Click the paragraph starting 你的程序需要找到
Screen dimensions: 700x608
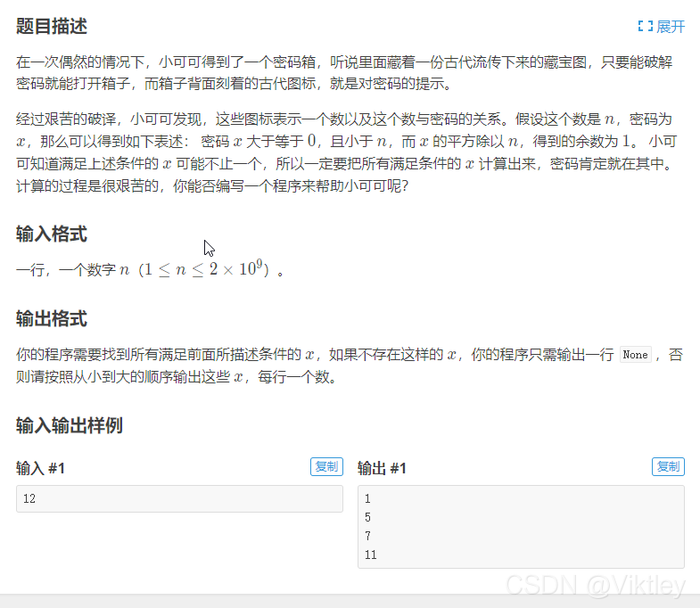(x=350, y=366)
